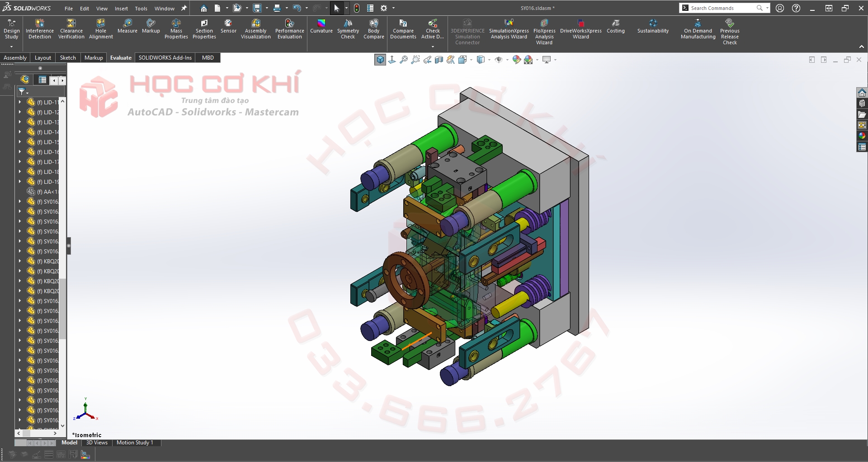This screenshot has height=462, width=868.
Task: Click Zoom to Area in view toolbar
Action: tap(415, 60)
